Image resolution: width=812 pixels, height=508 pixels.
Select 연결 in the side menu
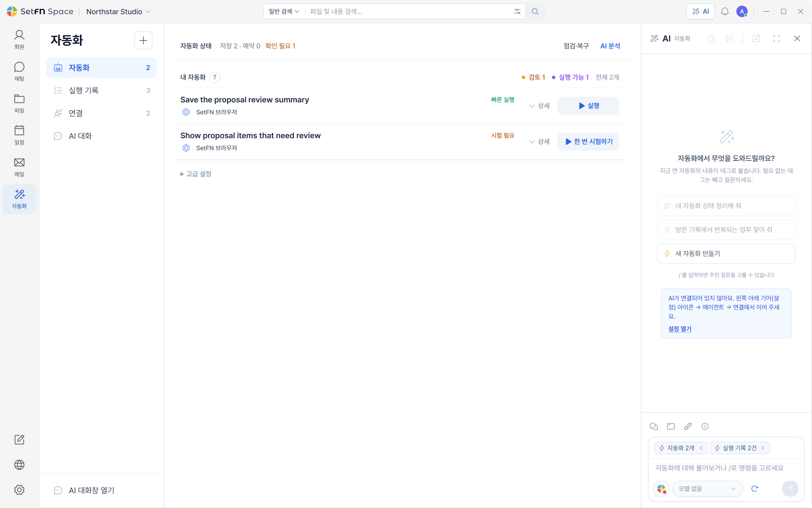coord(102,113)
